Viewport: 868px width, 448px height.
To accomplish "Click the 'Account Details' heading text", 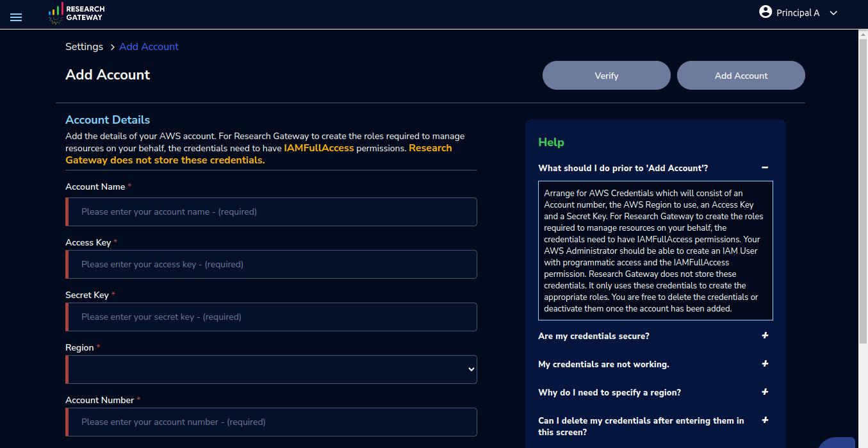I will (108, 120).
